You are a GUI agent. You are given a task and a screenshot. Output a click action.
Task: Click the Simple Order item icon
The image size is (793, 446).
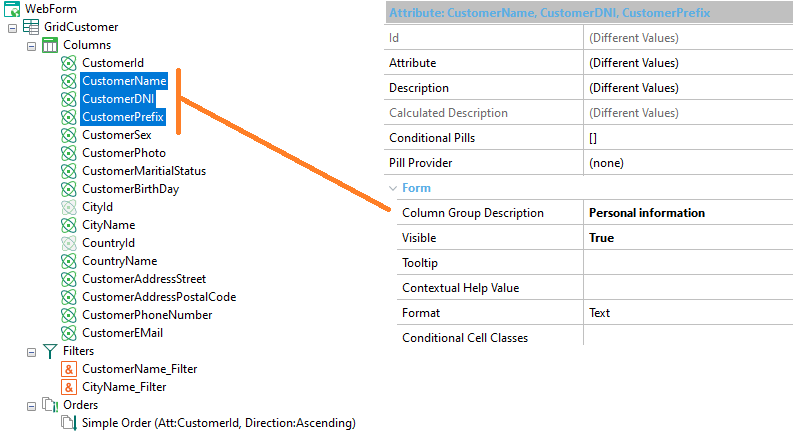[x=69, y=423]
